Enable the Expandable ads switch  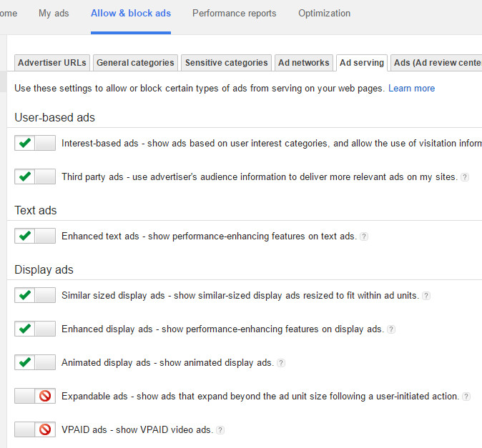tap(35, 396)
